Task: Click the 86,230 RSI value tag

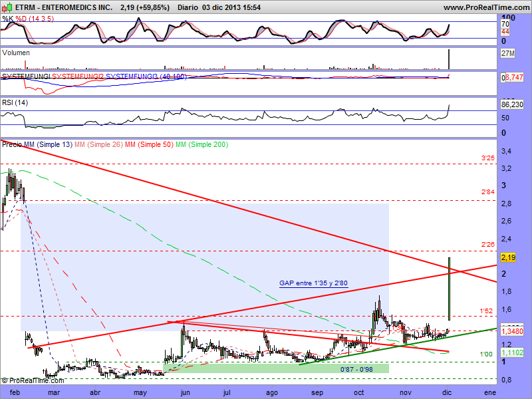Action: click(512, 104)
